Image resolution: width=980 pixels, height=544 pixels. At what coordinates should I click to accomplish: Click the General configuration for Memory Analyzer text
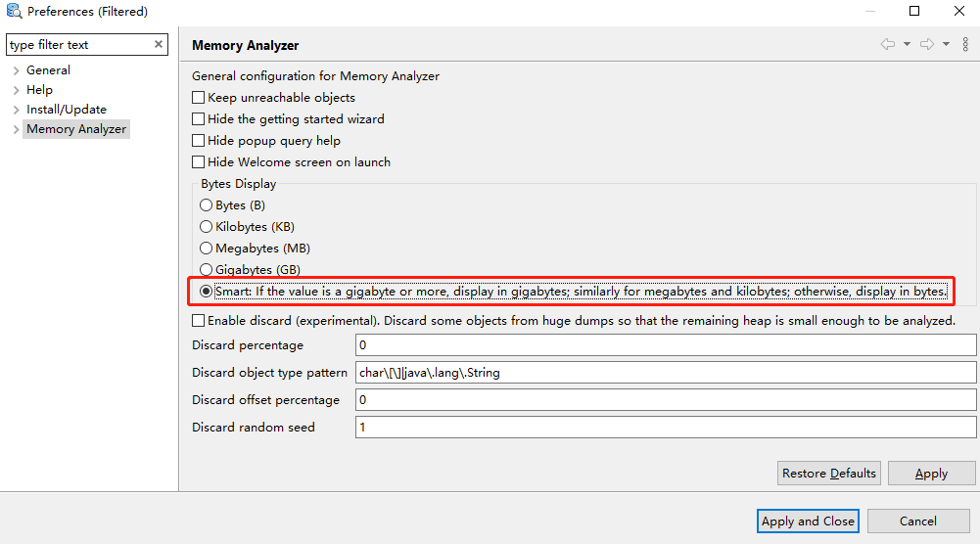point(315,75)
